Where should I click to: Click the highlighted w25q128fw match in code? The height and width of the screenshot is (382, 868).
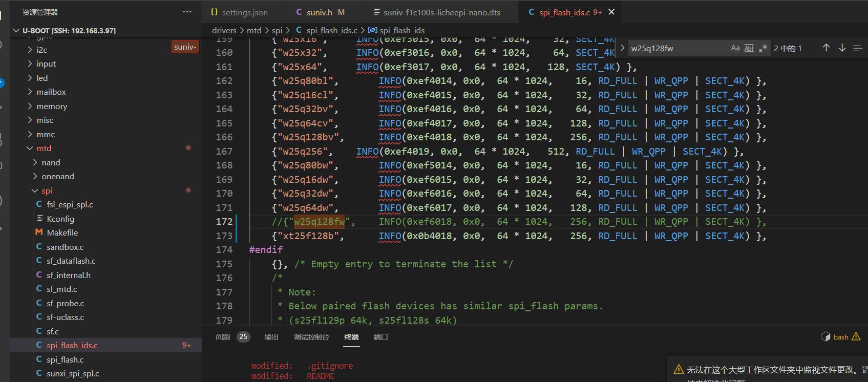[320, 222]
